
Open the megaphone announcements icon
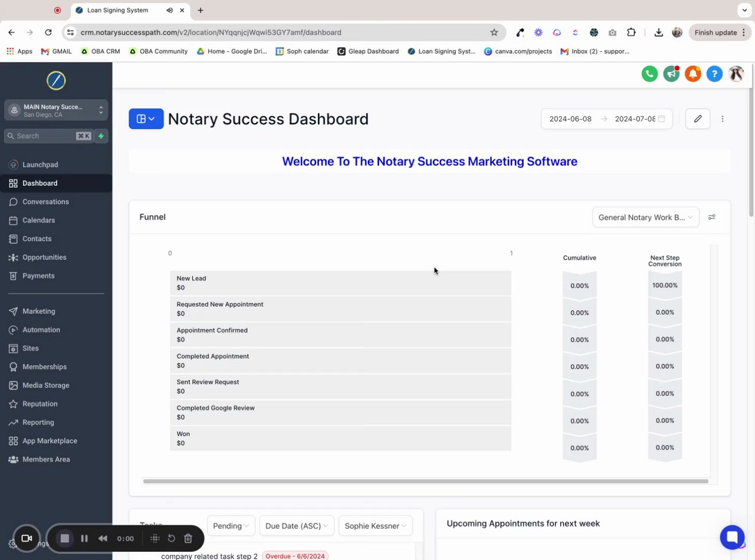671,74
